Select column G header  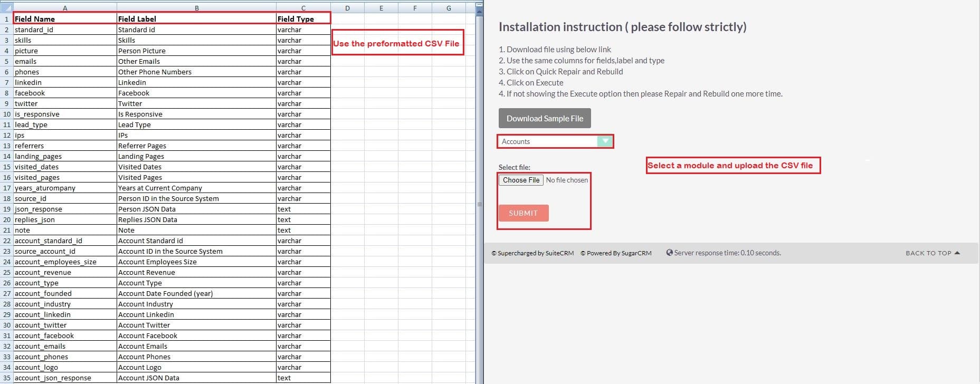click(x=449, y=8)
